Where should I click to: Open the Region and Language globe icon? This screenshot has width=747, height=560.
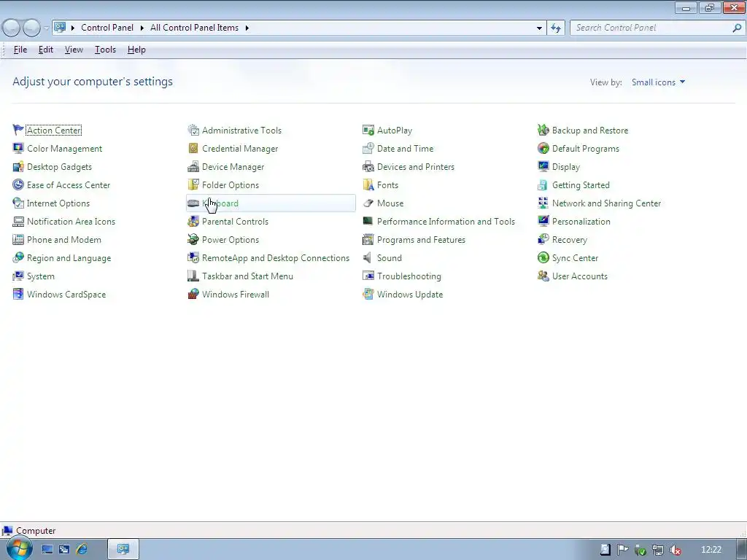pyautogui.click(x=18, y=257)
